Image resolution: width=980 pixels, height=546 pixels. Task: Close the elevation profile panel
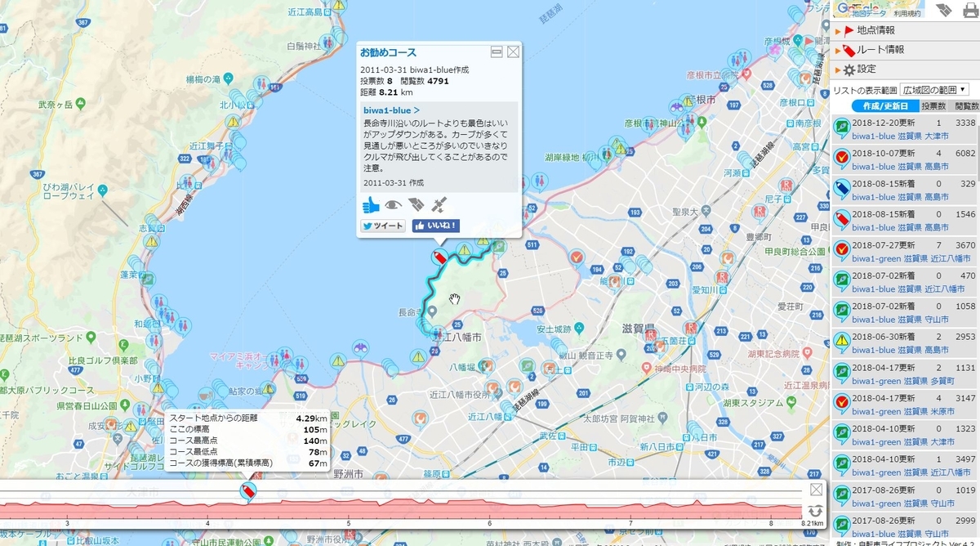[815, 489]
